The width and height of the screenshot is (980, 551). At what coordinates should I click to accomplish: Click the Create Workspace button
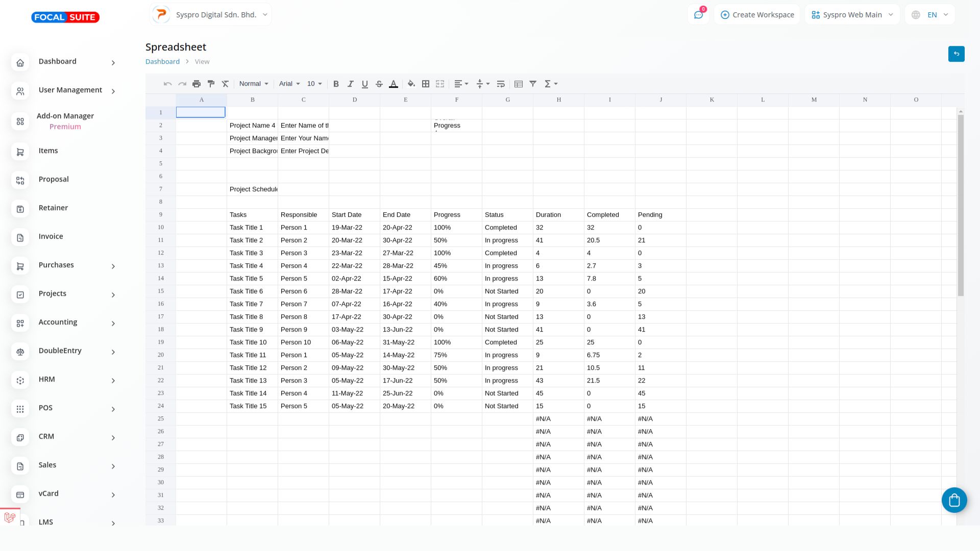point(757,15)
